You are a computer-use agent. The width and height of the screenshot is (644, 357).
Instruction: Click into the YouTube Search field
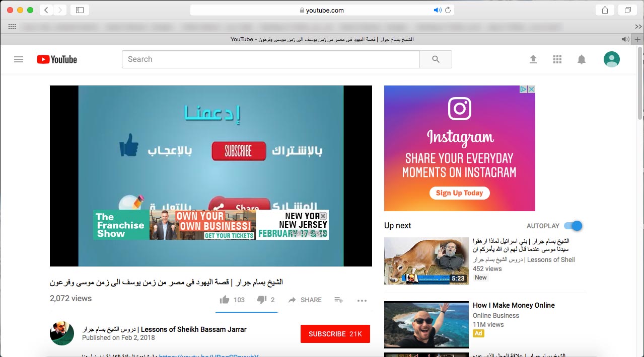[x=270, y=59]
